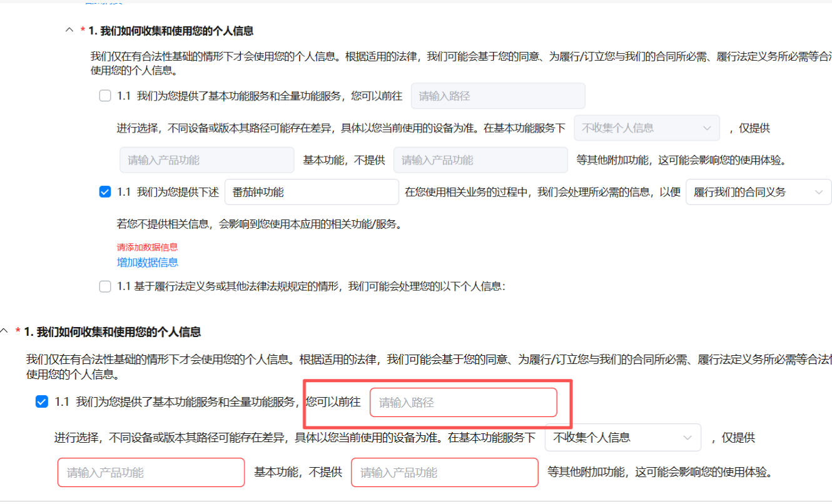Click red-bordered 请输入产品功能 field before 基本功能
The width and height of the screenshot is (832, 504).
[151, 473]
